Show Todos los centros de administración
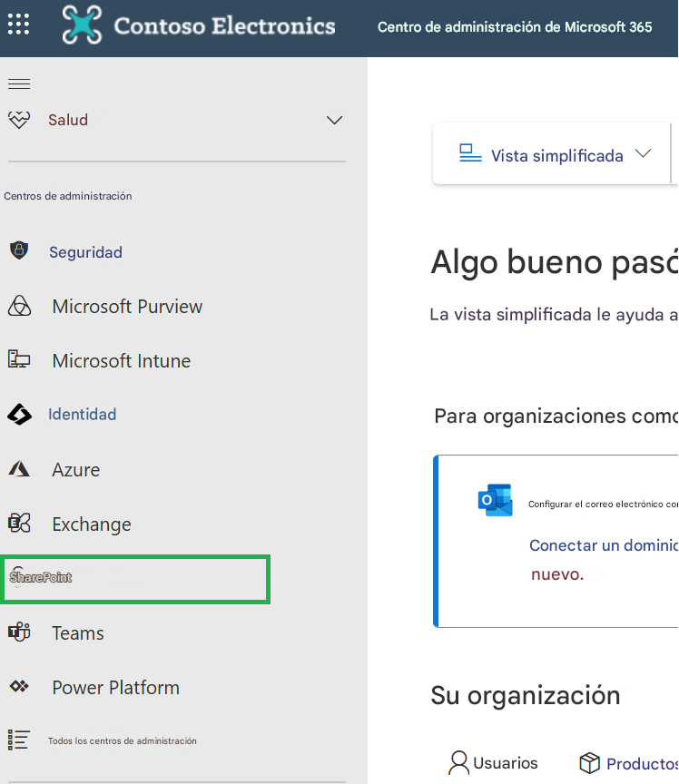Image resolution: width=679 pixels, height=784 pixels. pyautogui.click(x=122, y=741)
